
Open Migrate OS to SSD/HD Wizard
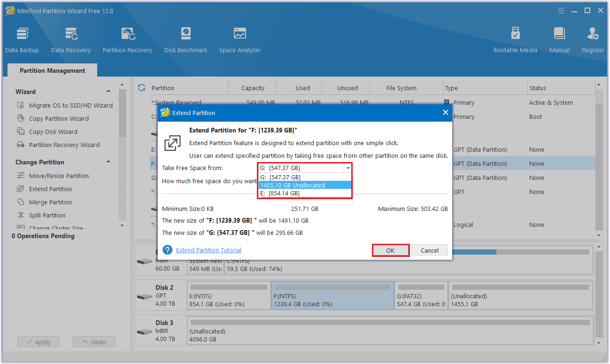(65, 105)
